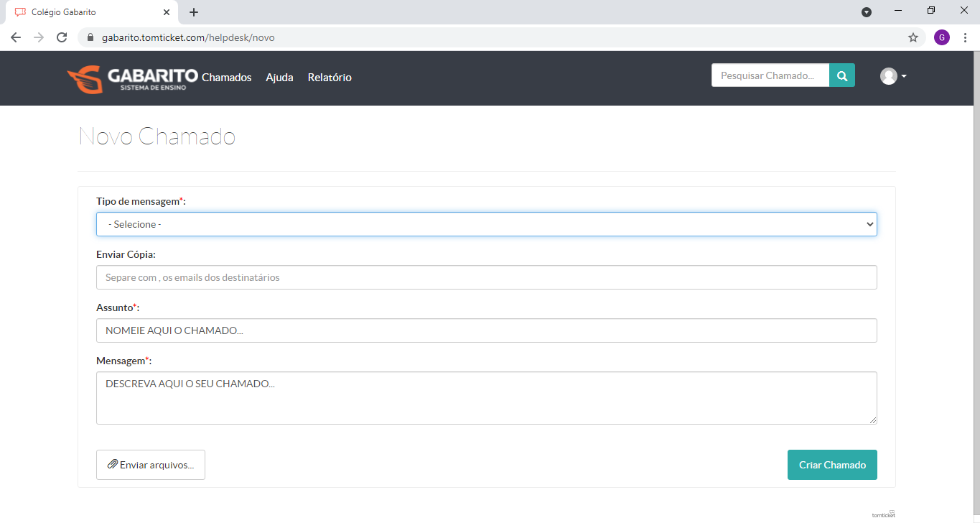Click the Tipo de mensagem label
Viewport: 980px width, 523px height.
click(141, 201)
